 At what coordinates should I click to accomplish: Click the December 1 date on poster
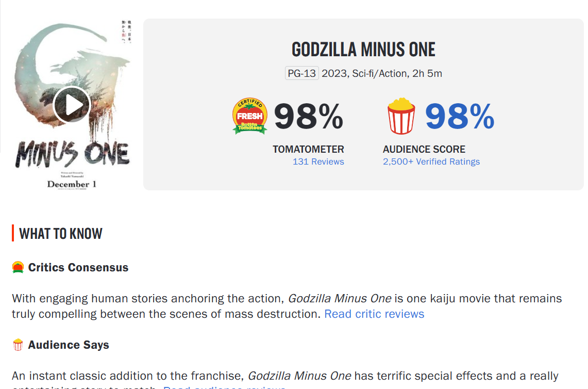(72, 184)
